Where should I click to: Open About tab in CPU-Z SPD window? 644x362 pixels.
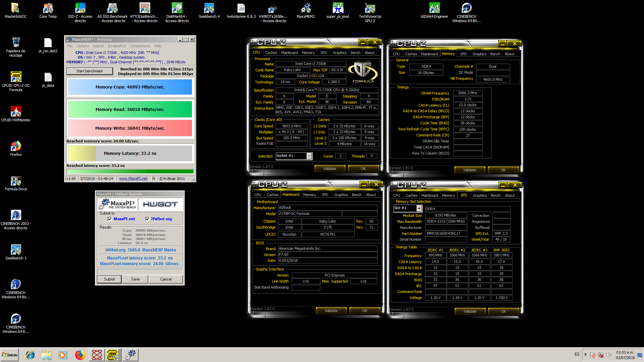tap(509, 195)
